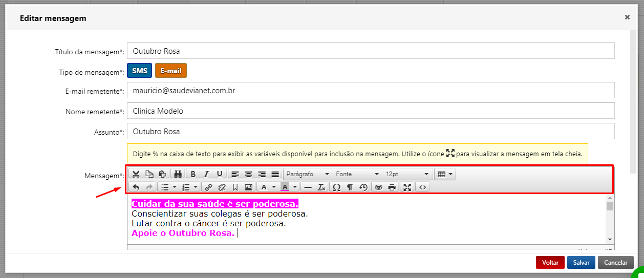Clear formatting with Tx icon
The image size is (644, 278).
(321, 187)
